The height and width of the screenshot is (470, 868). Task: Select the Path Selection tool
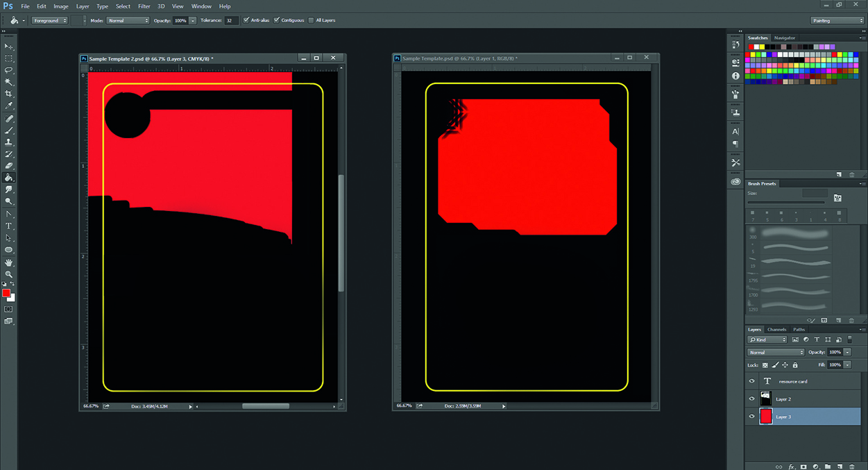pyautogui.click(x=9, y=215)
